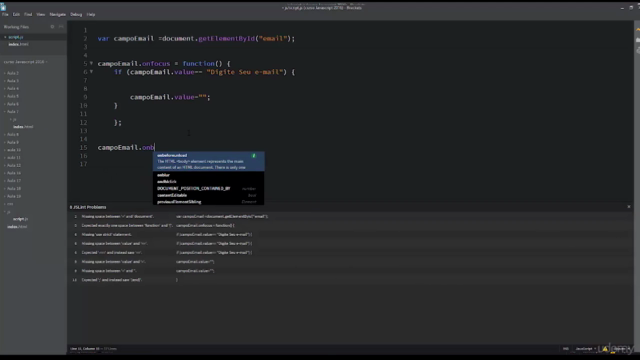The height and width of the screenshot is (360, 640).
Task: Expand the Aula 19 folder
Action: pos(13,196)
